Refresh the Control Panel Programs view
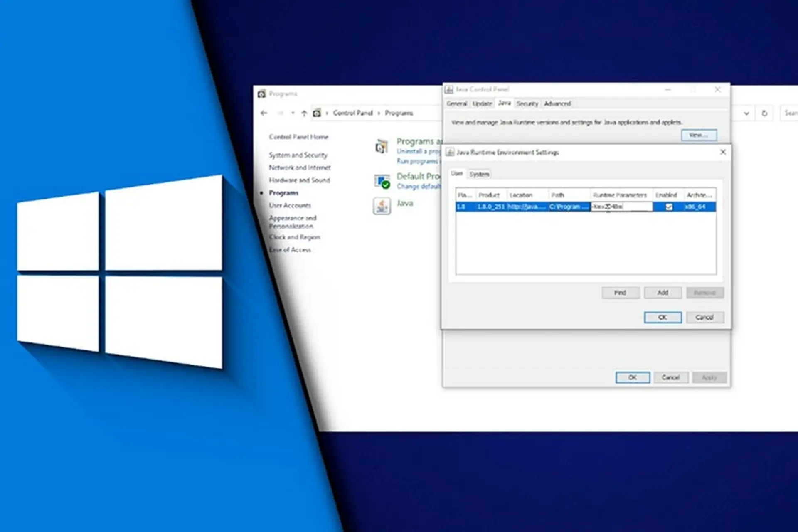 (764, 113)
